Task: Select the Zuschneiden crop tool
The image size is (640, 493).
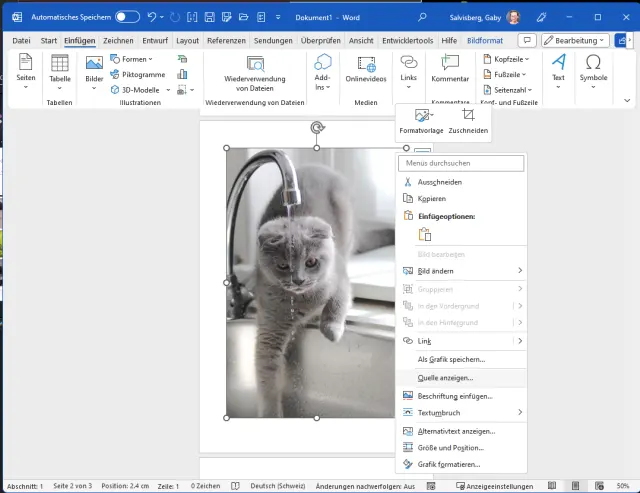Action: click(x=468, y=119)
